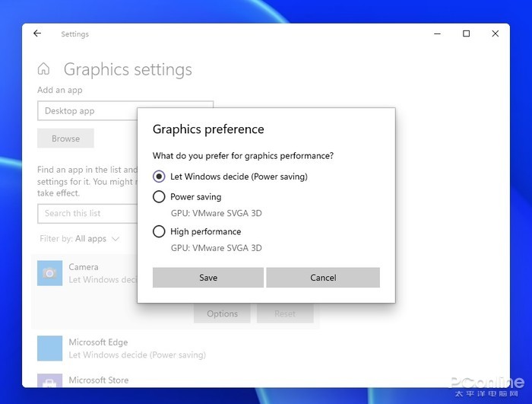The image size is (532, 404).
Task: Click the Home icon beside Graphics settings
Action: (x=44, y=69)
